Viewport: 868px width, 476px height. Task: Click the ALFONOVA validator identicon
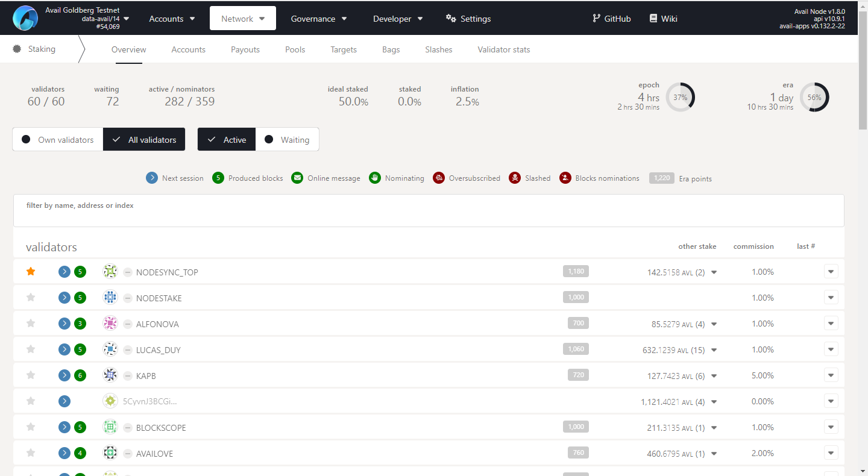(110, 324)
